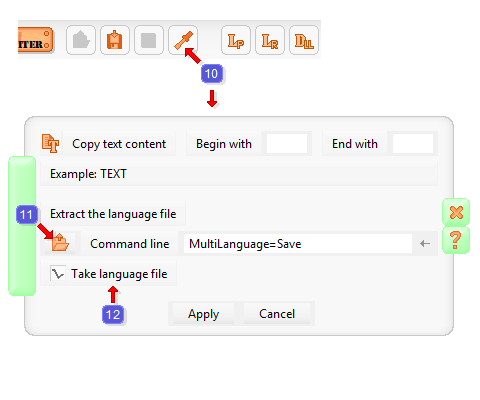Click the grey stop square toolbar icon
The image size is (480, 400).
click(x=149, y=40)
